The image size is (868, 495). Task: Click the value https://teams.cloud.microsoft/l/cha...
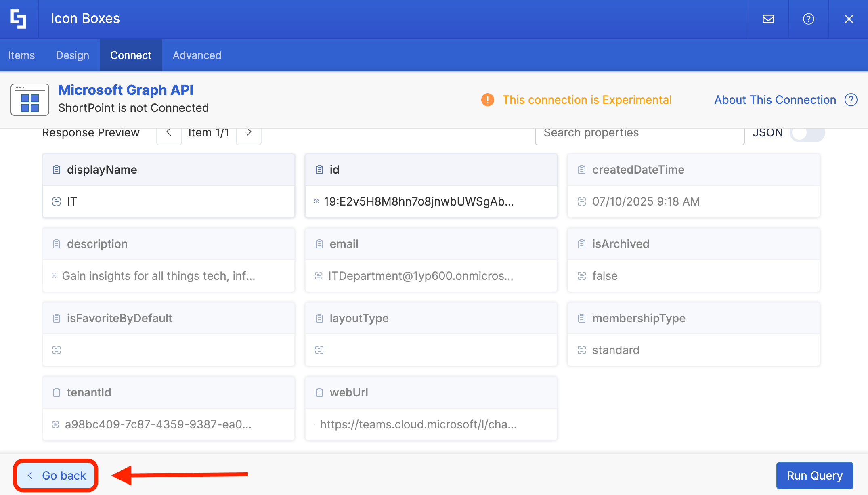pyautogui.click(x=418, y=424)
